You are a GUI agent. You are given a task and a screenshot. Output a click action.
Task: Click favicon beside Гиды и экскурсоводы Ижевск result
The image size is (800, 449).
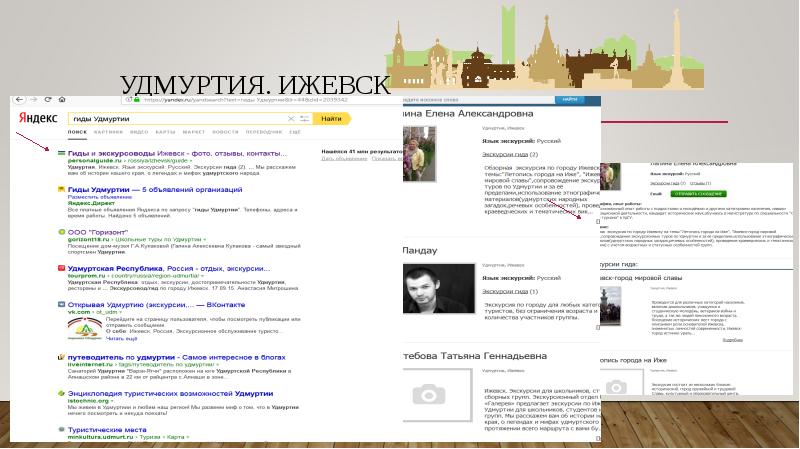61,153
